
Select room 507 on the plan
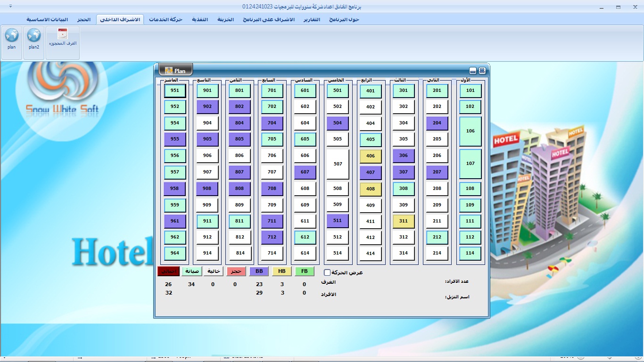tap(338, 164)
